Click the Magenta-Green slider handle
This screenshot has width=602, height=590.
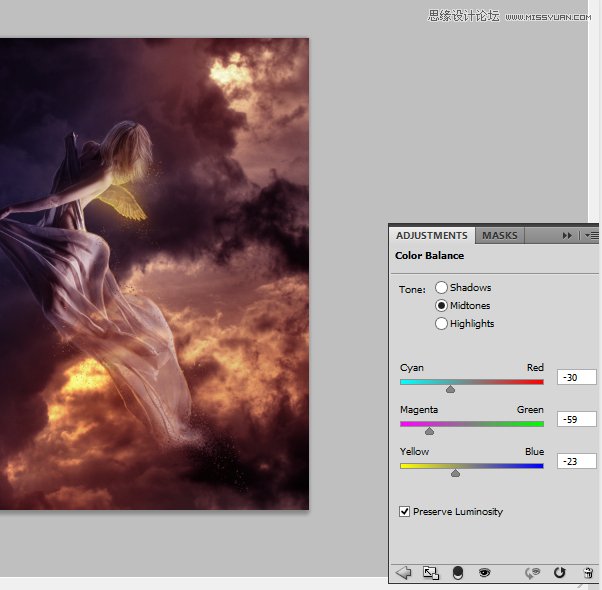430,431
